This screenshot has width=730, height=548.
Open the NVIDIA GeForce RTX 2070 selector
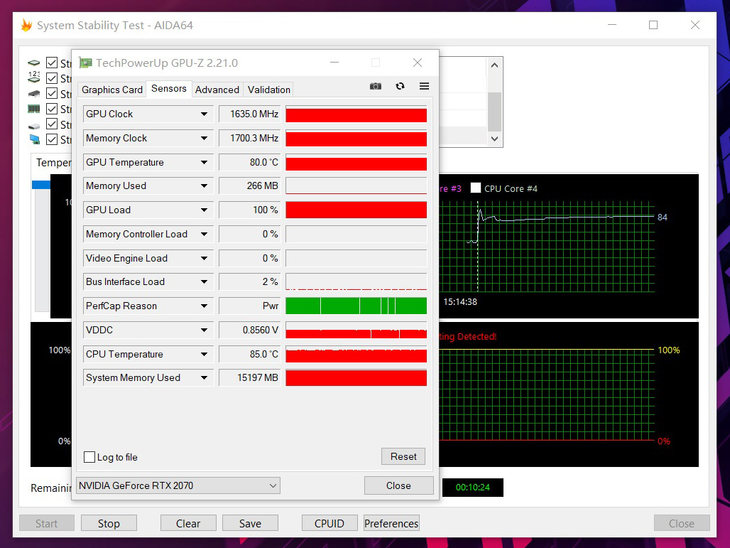(x=178, y=486)
